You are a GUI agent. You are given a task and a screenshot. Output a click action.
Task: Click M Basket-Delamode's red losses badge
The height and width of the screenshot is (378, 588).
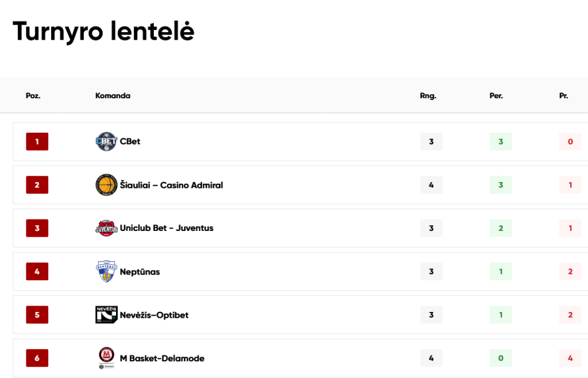[570, 358]
